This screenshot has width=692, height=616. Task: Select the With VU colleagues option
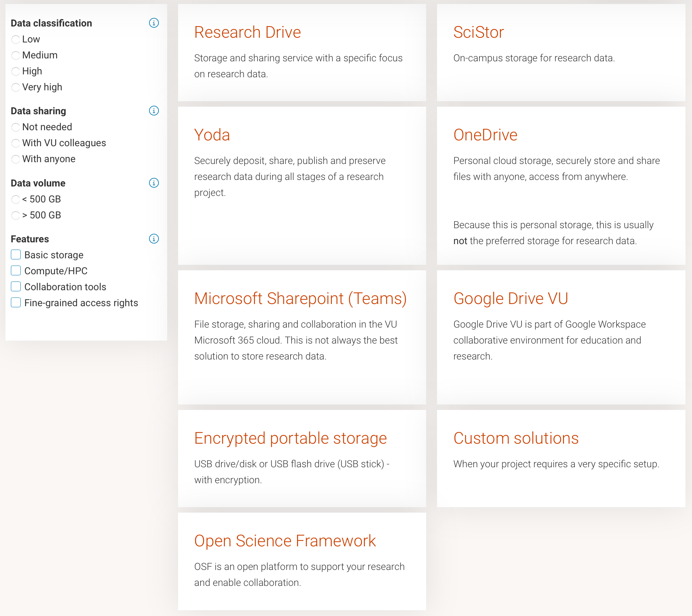16,143
